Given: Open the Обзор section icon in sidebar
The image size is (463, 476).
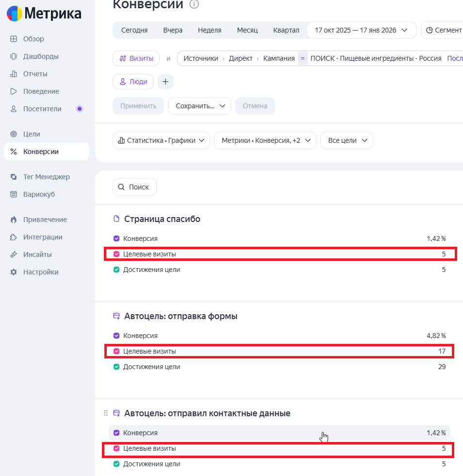Looking at the screenshot, I should [14, 39].
